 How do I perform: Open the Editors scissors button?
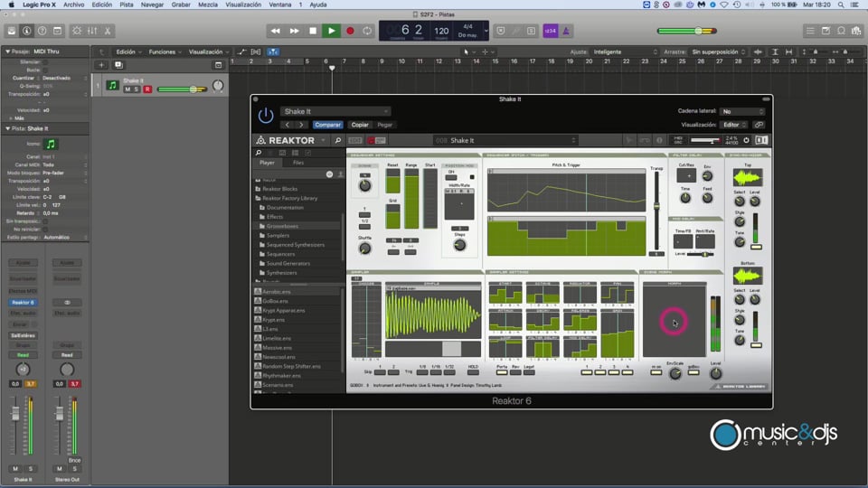tap(108, 31)
